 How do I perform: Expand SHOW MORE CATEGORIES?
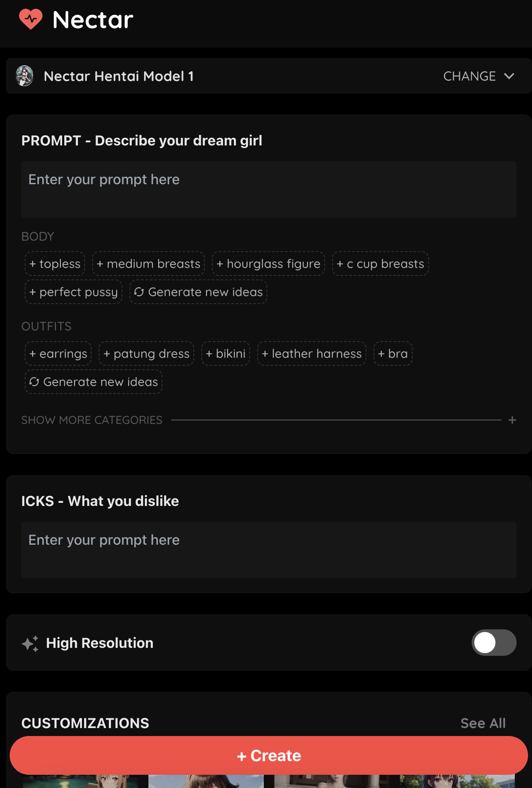[x=92, y=420]
